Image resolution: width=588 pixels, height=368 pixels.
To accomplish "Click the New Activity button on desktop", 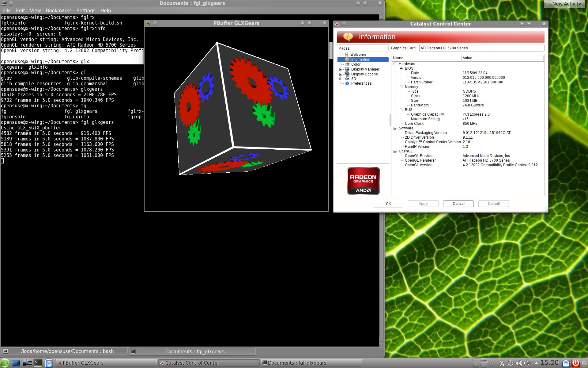I will coord(564,4).
